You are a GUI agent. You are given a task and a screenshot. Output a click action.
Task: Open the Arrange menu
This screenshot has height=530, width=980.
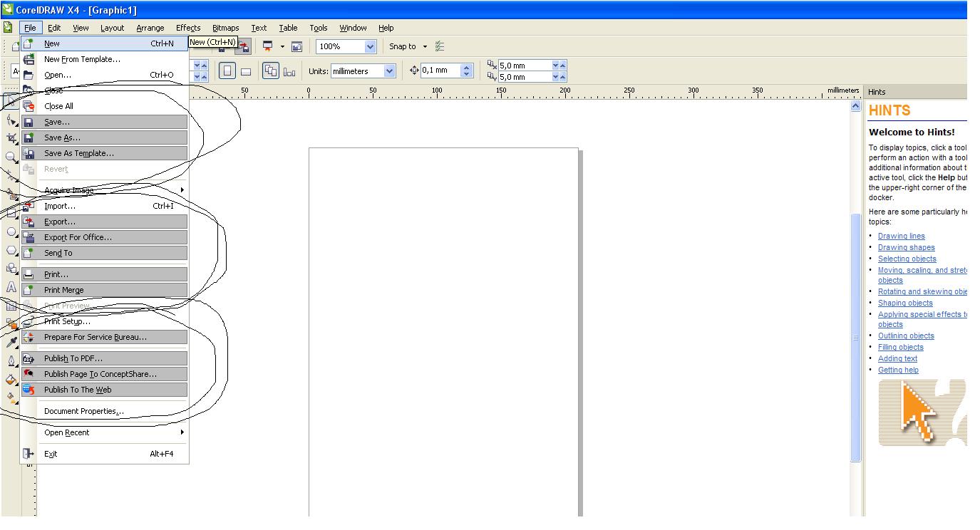150,28
